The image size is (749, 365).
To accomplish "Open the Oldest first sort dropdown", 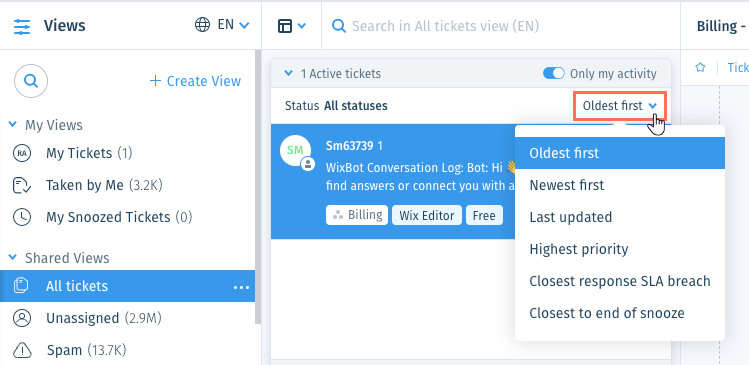I will click(x=620, y=106).
